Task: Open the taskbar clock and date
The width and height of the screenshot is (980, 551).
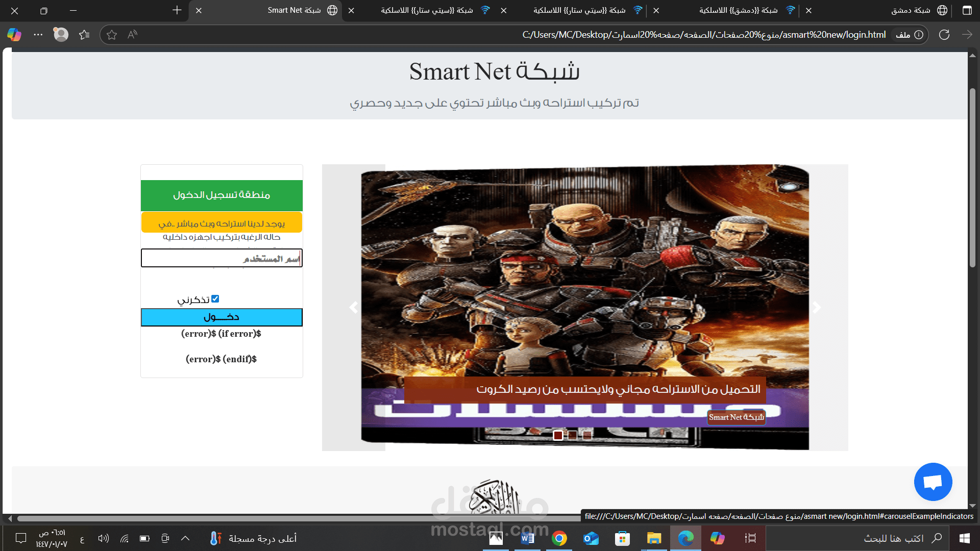Action: (52, 538)
